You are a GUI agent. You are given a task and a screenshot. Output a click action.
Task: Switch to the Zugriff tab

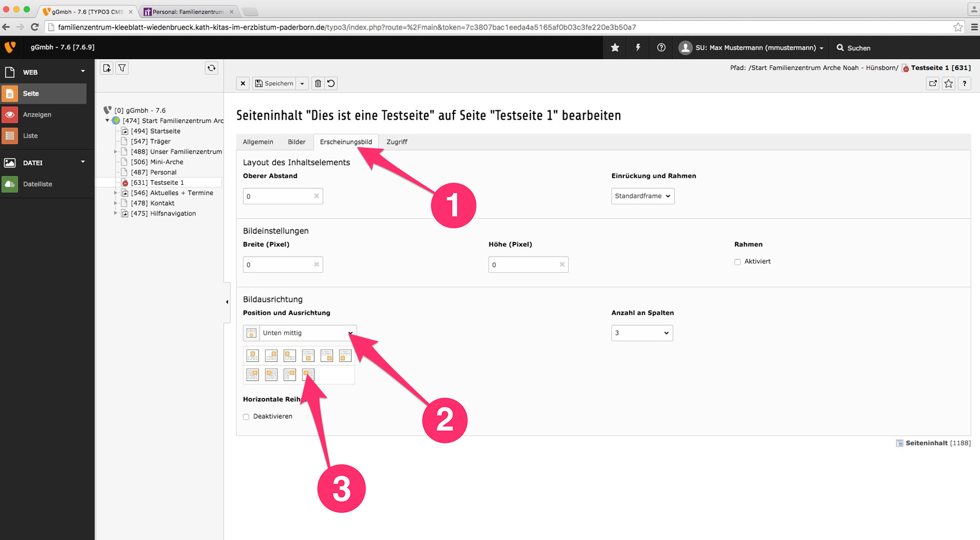tap(397, 142)
